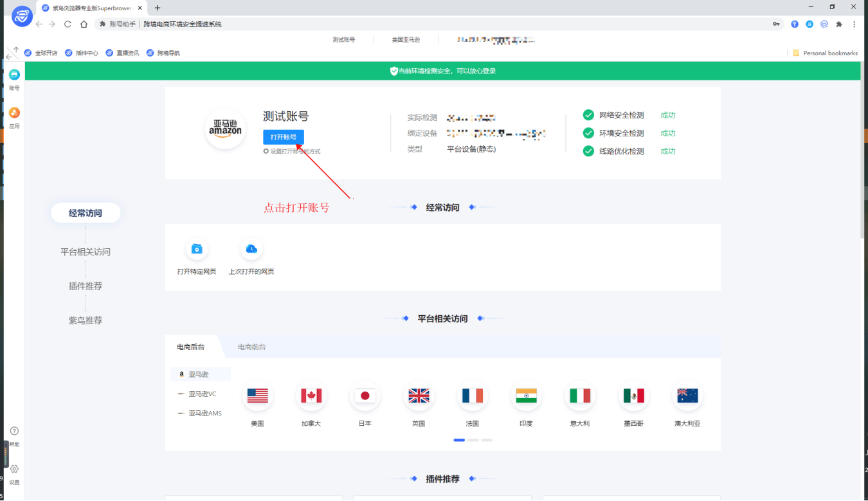Switch to the 电商后台 tab
The height and width of the screenshot is (501, 868).
[191, 347]
